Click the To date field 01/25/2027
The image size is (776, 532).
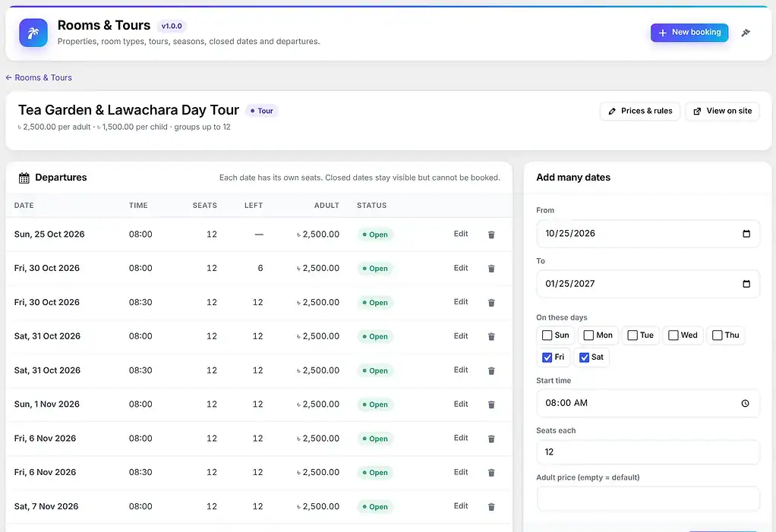point(648,284)
